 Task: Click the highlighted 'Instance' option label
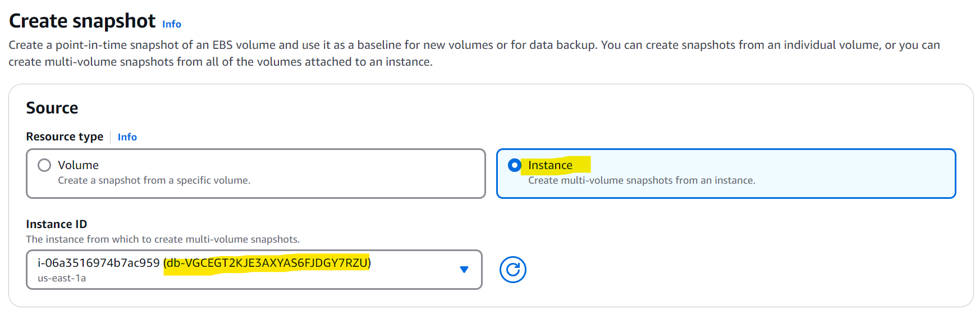click(550, 165)
